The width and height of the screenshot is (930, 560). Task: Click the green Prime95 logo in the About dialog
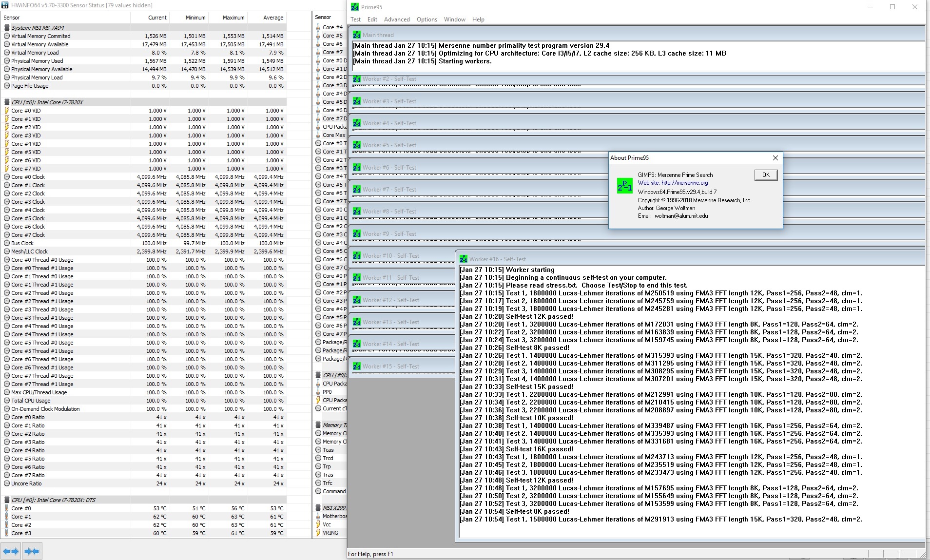coord(624,186)
